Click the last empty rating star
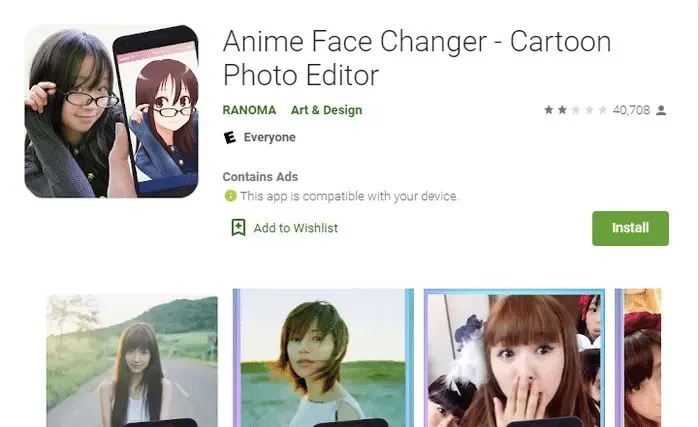Image resolution: width=699 pixels, height=427 pixels. click(603, 110)
